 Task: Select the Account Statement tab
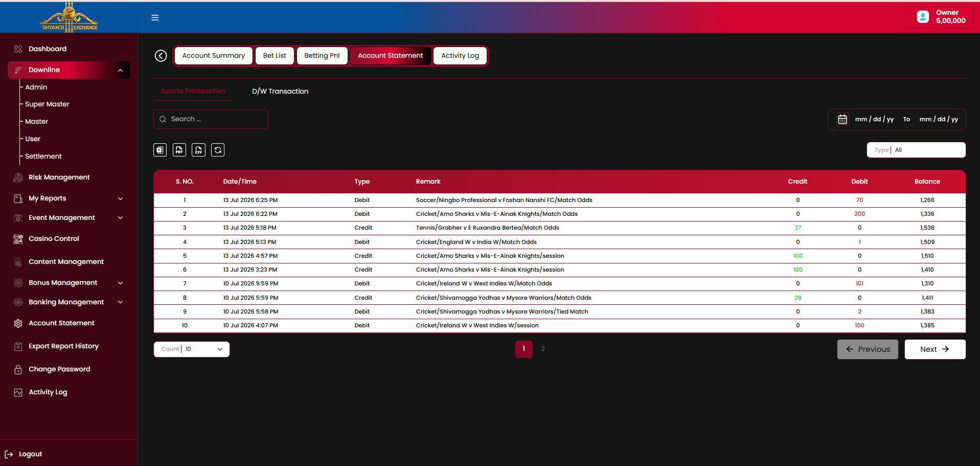(391, 56)
